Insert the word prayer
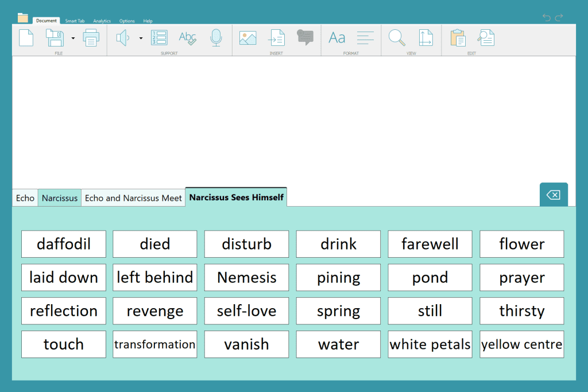 click(521, 277)
